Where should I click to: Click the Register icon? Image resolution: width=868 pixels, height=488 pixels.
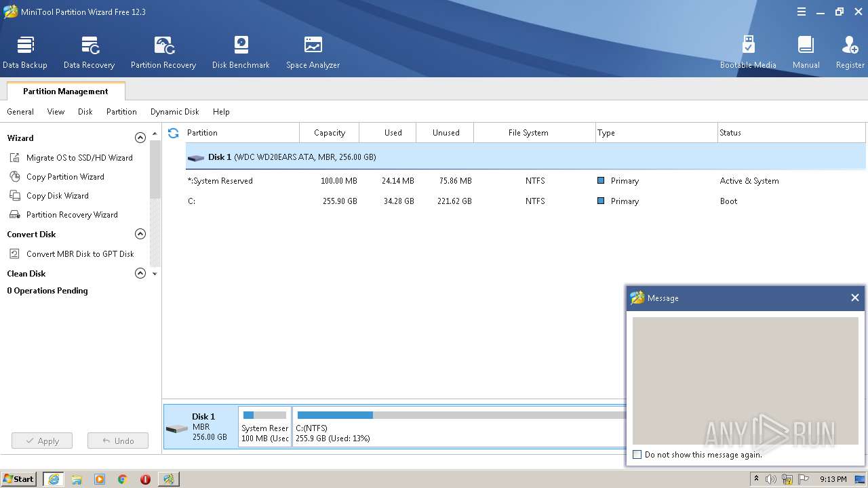point(850,52)
